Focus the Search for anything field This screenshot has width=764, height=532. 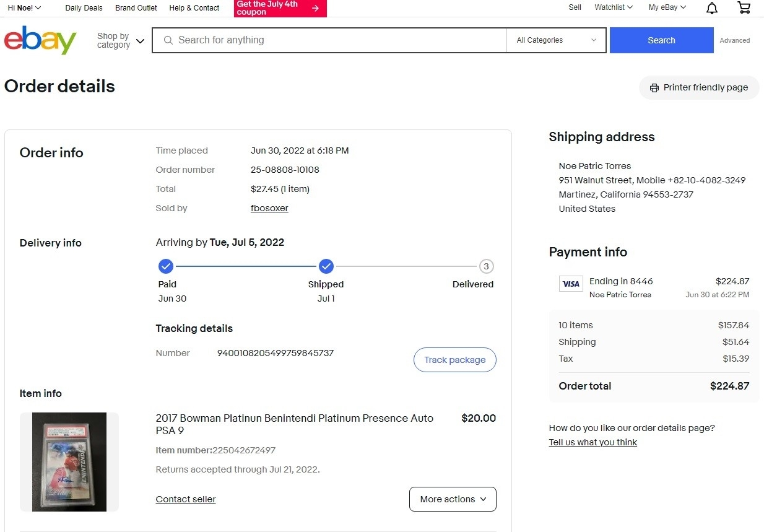[329, 40]
